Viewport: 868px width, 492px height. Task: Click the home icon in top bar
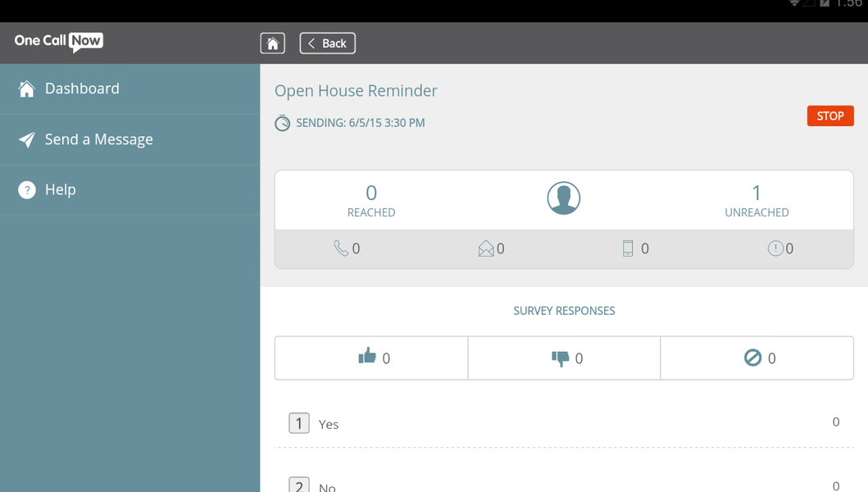(272, 43)
